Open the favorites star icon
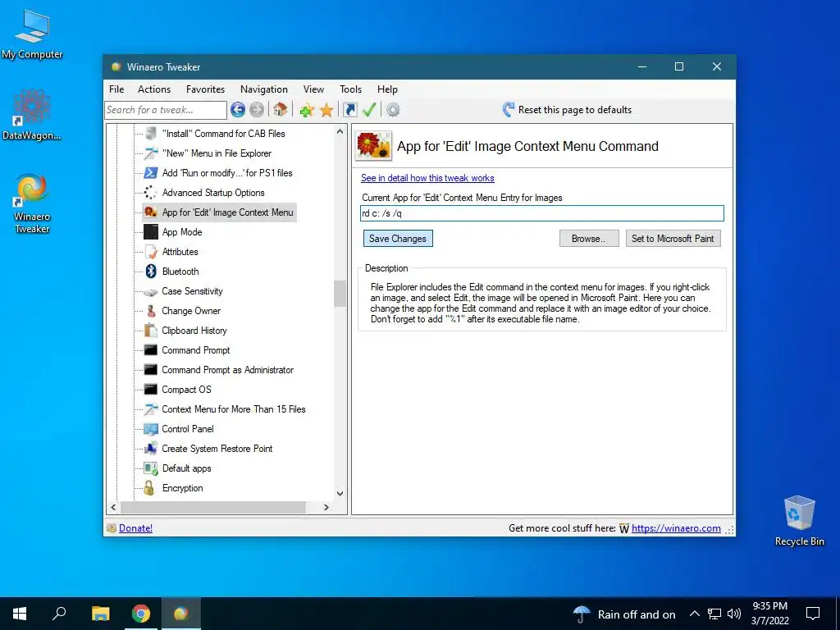The height and width of the screenshot is (630, 840). (326, 111)
